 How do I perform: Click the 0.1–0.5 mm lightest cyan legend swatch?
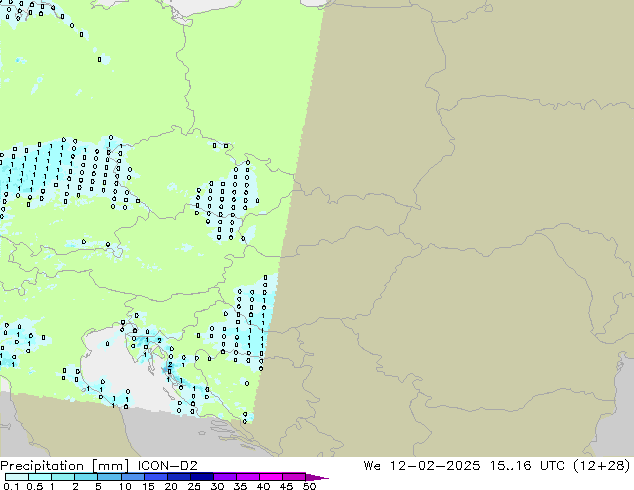click(x=17, y=477)
